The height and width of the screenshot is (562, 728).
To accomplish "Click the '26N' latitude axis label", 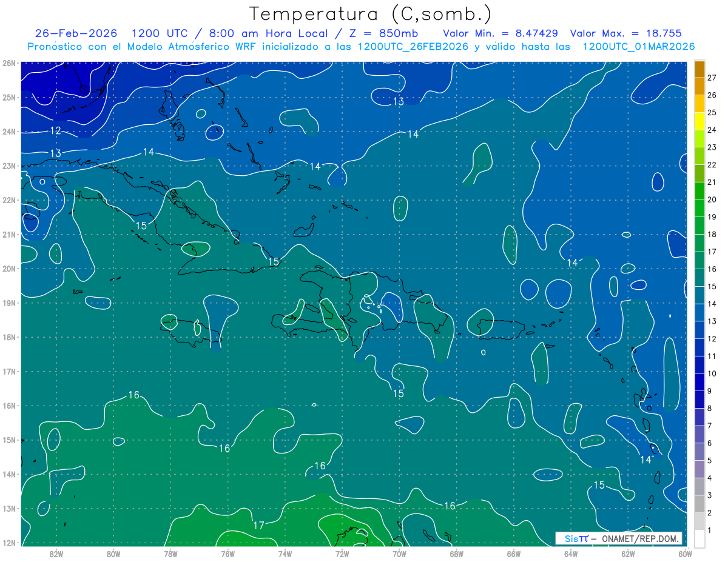I will [9, 63].
